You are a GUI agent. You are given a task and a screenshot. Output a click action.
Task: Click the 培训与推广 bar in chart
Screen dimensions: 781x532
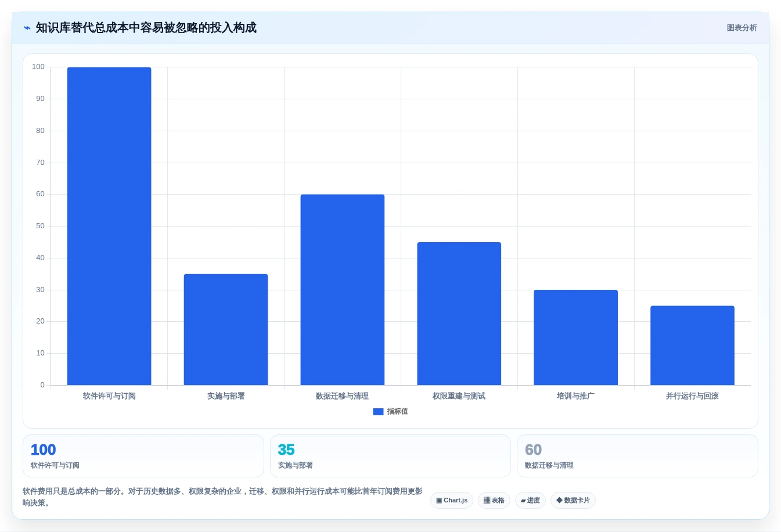576,337
